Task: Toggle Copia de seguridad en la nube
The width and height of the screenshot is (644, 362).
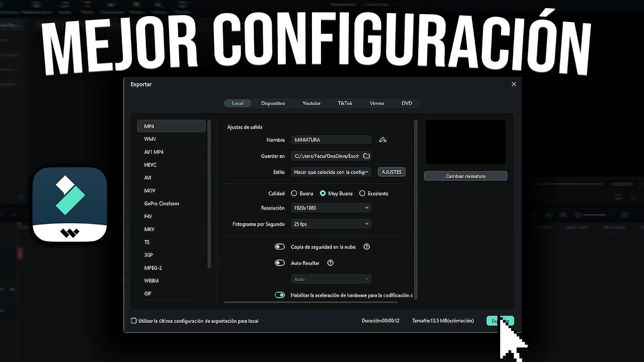Action: pyautogui.click(x=280, y=247)
